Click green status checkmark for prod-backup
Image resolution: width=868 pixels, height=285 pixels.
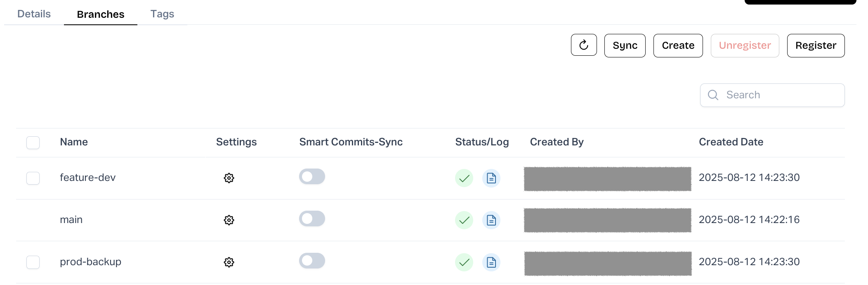[464, 262]
